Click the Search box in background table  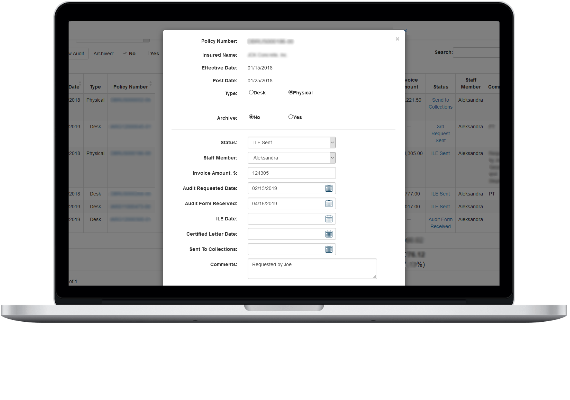476,52
